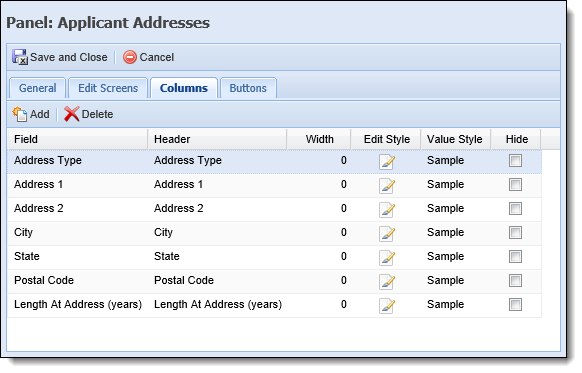This screenshot has height=373, width=582.
Task: Select the Address 2 field cell
Action: [x=77, y=209]
